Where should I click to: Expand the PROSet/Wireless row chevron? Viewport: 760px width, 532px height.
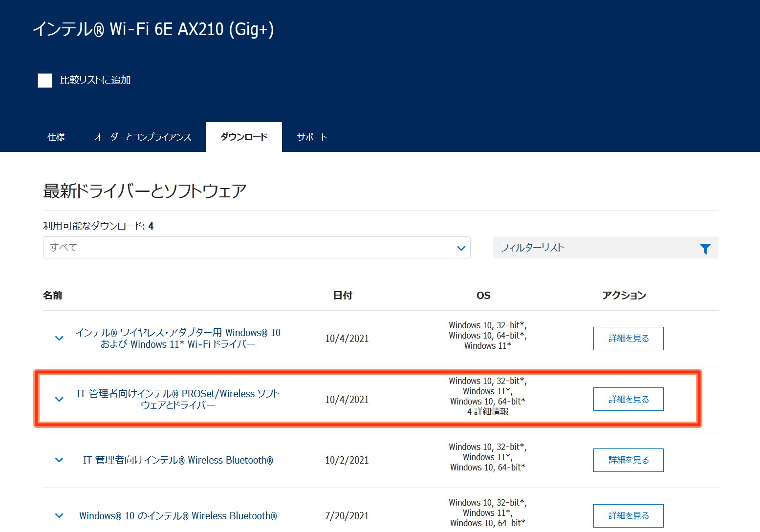[x=59, y=400]
